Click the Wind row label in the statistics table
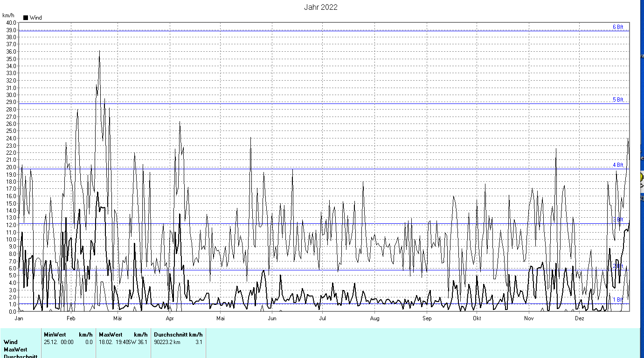Viewport: 644px width, 358px height. click(11, 342)
